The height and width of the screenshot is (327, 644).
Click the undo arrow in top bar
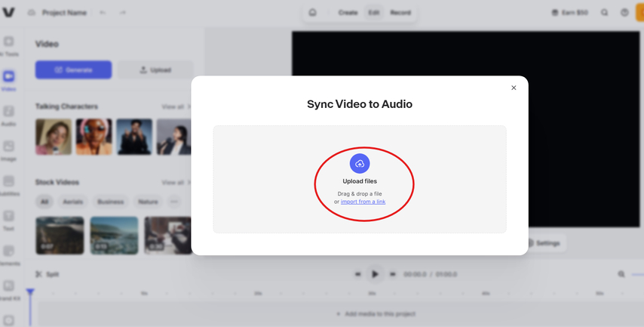(x=103, y=13)
